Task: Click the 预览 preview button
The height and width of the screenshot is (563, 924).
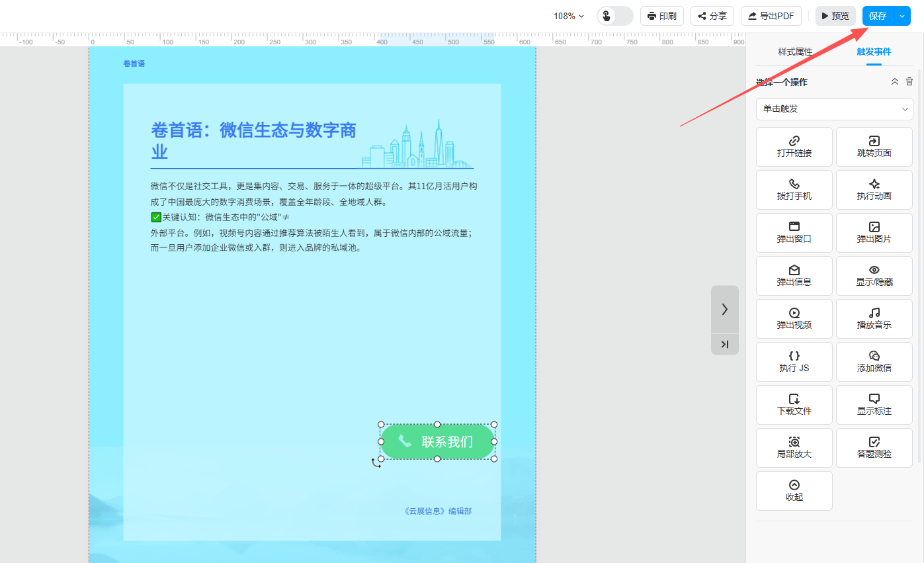Action: click(835, 16)
